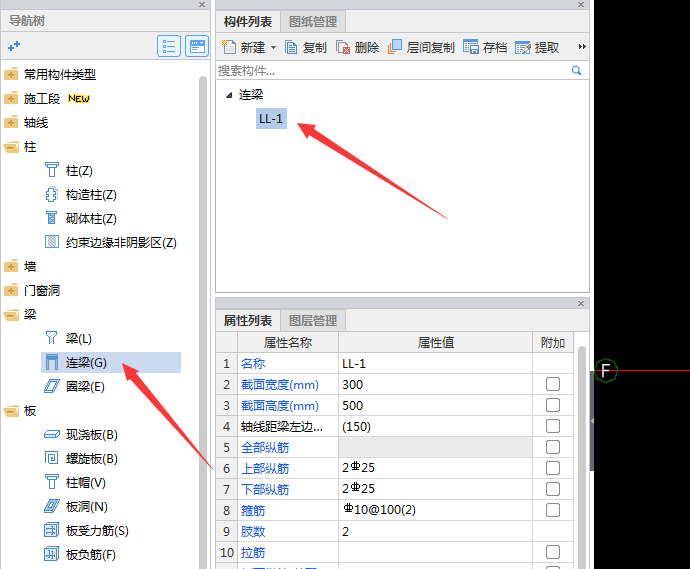Click the 箍筋 property name

point(253,510)
